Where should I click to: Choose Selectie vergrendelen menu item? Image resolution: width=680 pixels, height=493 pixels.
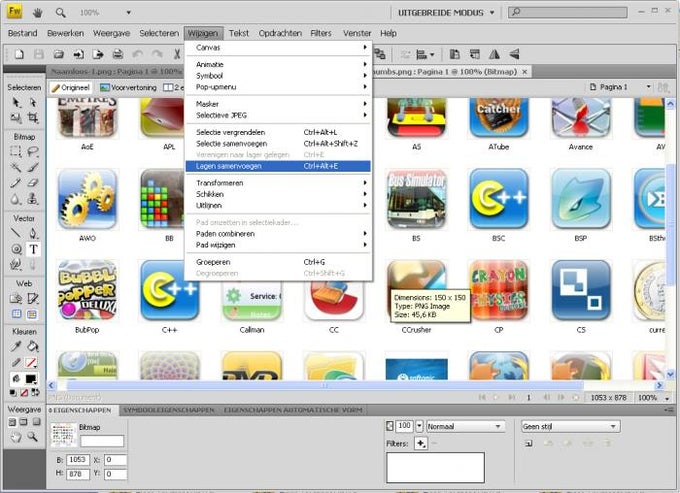click(278, 132)
